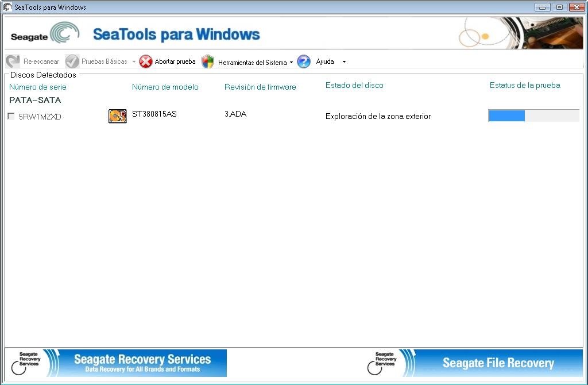Select the firmware revision 3.ADA
588x385 pixels.
(x=235, y=114)
